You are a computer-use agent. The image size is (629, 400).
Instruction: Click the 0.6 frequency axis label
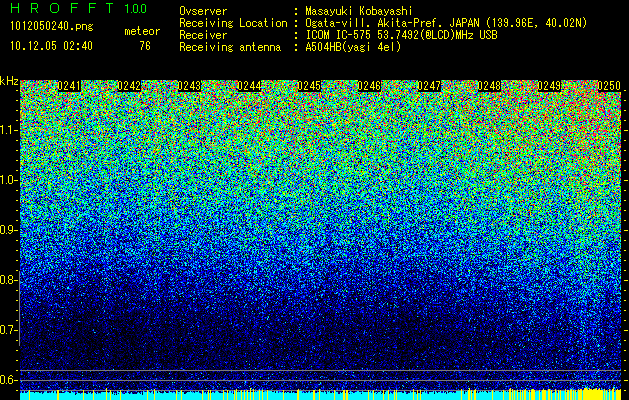point(9,380)
